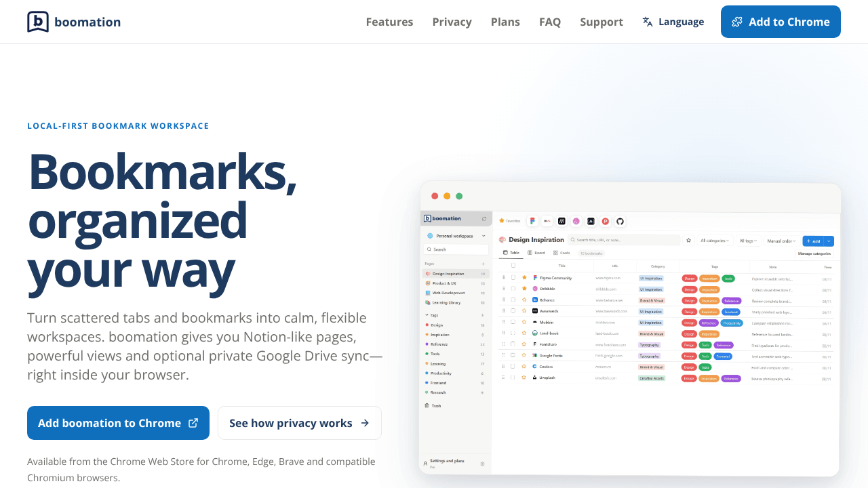The width and height of the screenshot is (868, 488).
Task: Open the Learning Library page in the sidebar
Action: [x=454, y=302]
